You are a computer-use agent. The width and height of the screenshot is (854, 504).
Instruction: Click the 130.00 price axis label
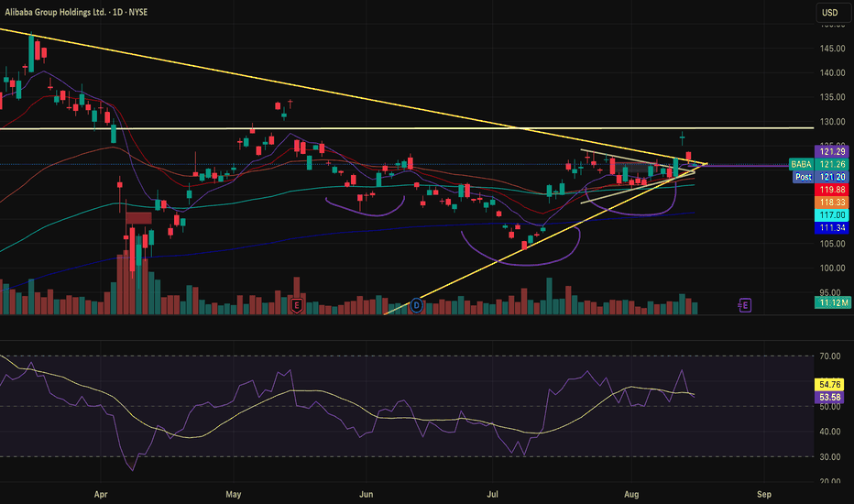pos(832,122)
